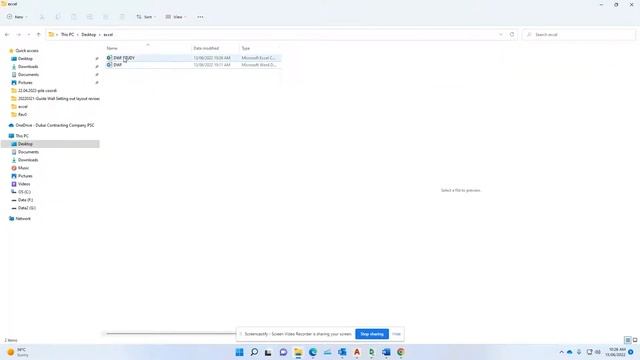This screenshot has height=360, width=640.
Task: Open AutoCAD red A taskbar icon
Action: [x=357, y=352]
